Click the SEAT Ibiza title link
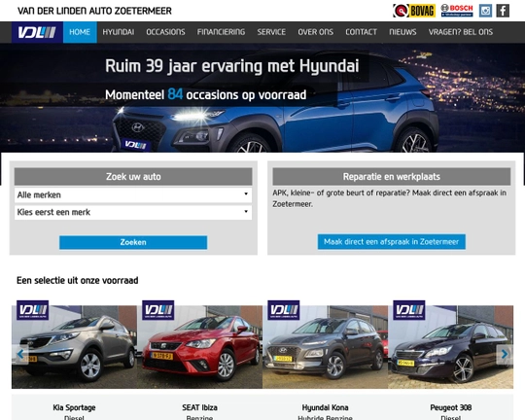This screenshot has width=525, height=420. (200, 407)
